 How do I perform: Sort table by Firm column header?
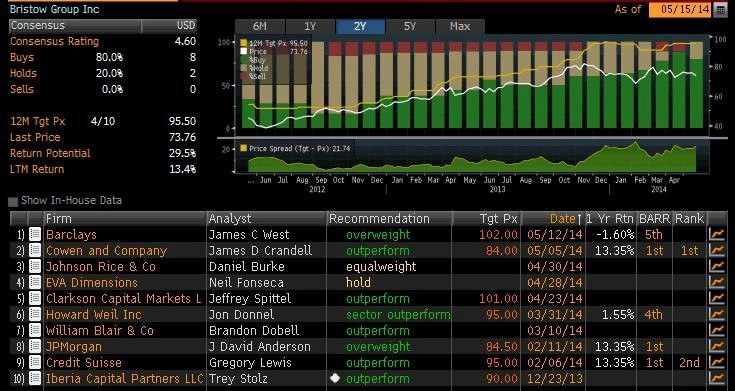[125, 218]
